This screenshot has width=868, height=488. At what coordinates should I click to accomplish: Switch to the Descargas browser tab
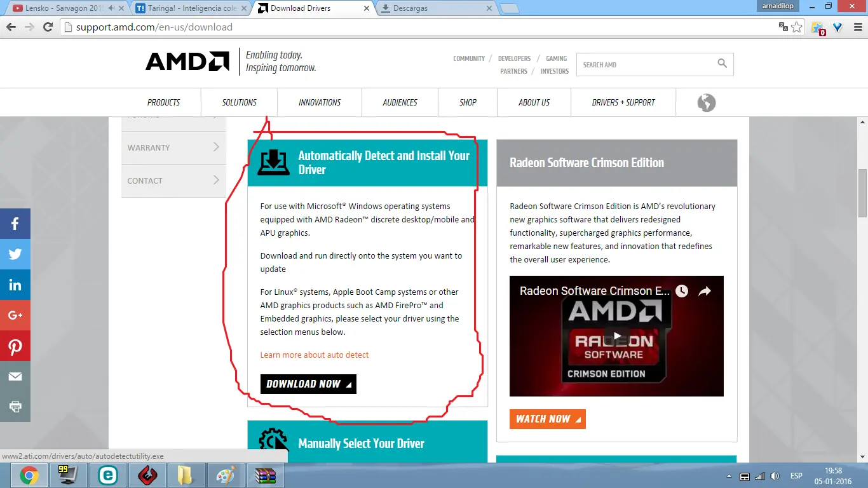(x=436, y=8)
